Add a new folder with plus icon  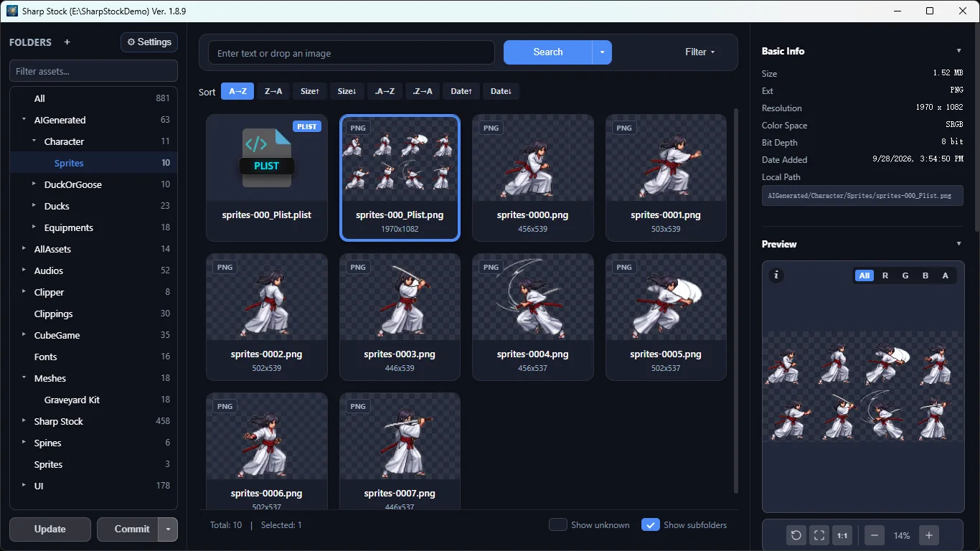tap(67, 42)
